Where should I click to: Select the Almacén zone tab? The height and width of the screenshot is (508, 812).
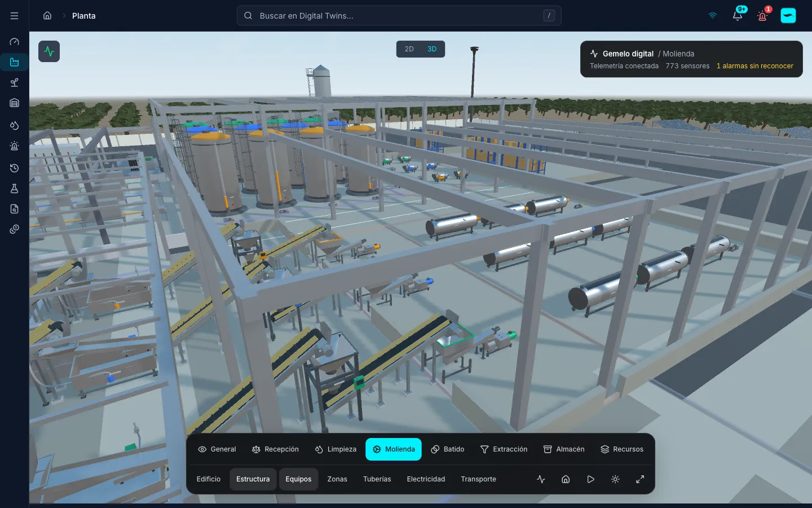pyautogui.click(x=564, y=449)
